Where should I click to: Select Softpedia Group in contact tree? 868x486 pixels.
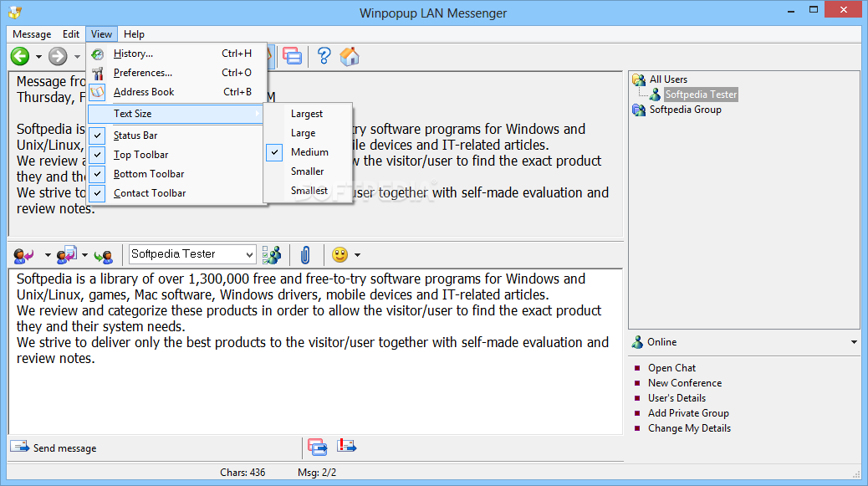pyautogui.click(x=686, y=110)
